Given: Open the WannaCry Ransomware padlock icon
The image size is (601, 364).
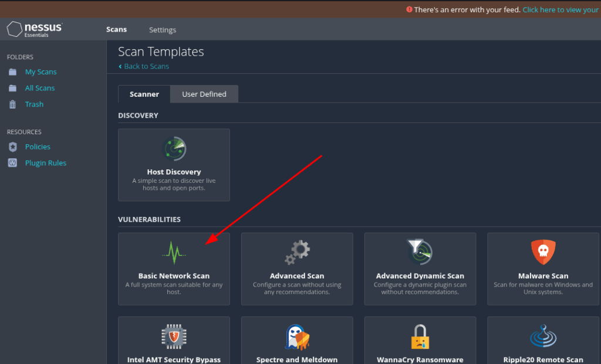Looking at the screenshot, I should (x=420, y=337).
